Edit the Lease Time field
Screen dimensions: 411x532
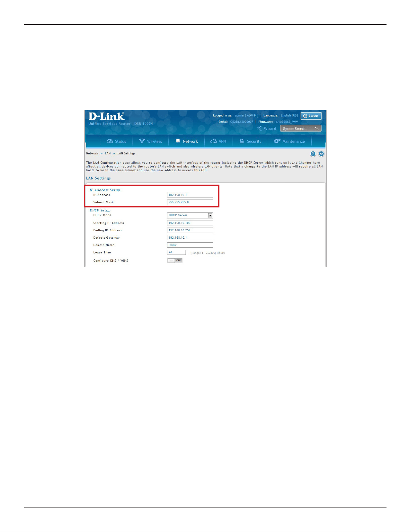coord(176,252)
